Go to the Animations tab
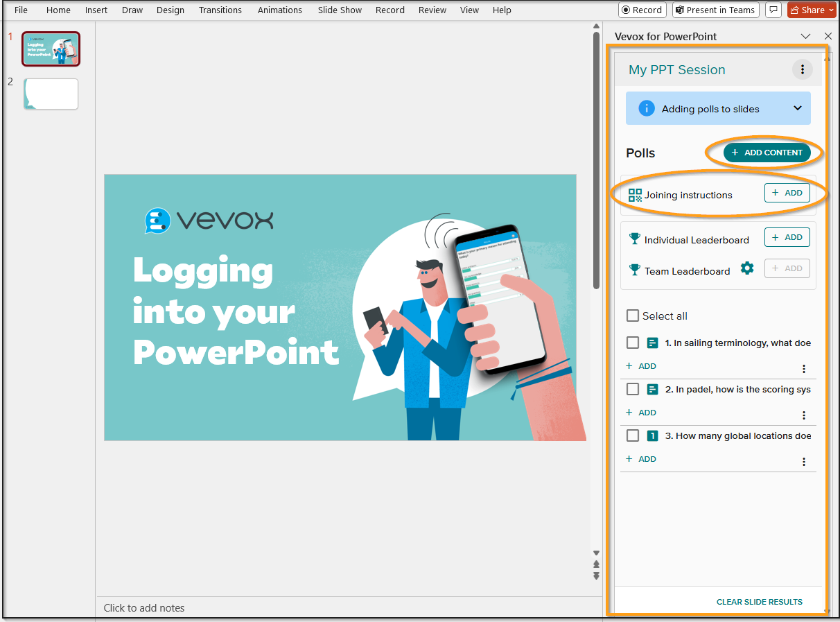This screenshot has width=840, height=622. (x=280, y=10)
